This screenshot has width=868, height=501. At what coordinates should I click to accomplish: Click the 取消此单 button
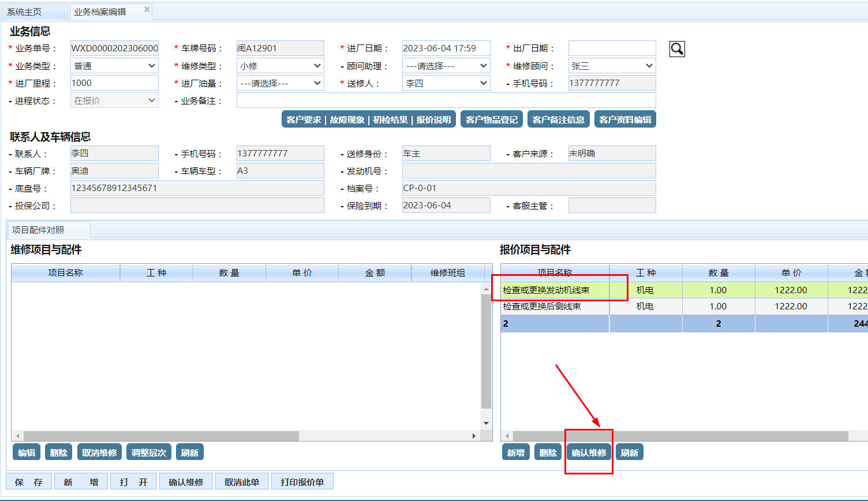[242, 482]
